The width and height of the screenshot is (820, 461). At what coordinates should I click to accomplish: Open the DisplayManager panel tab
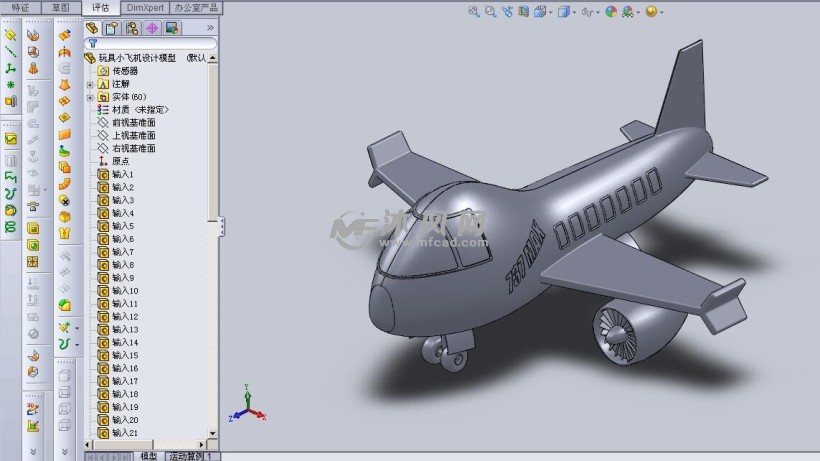(172, 28)
